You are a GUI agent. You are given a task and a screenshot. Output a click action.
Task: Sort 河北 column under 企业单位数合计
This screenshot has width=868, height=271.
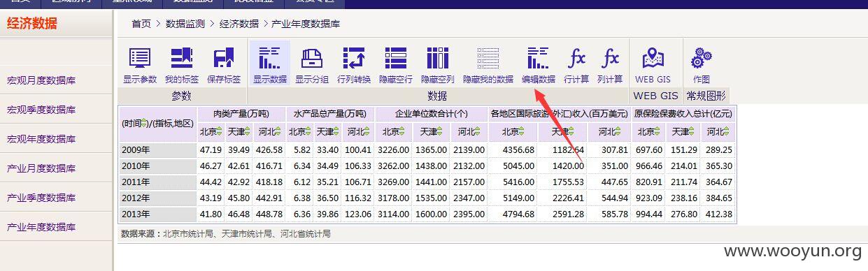(x=476, y=131)
